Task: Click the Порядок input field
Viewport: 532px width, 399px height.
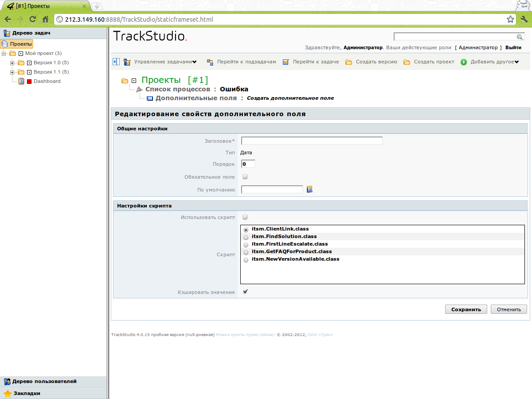Action: pos(248,164)
